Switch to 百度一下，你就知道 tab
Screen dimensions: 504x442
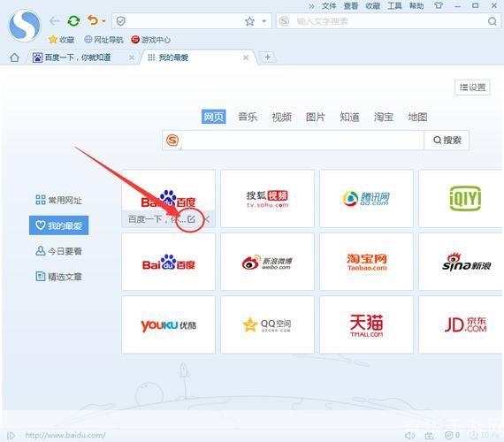[x=77, y=57]
